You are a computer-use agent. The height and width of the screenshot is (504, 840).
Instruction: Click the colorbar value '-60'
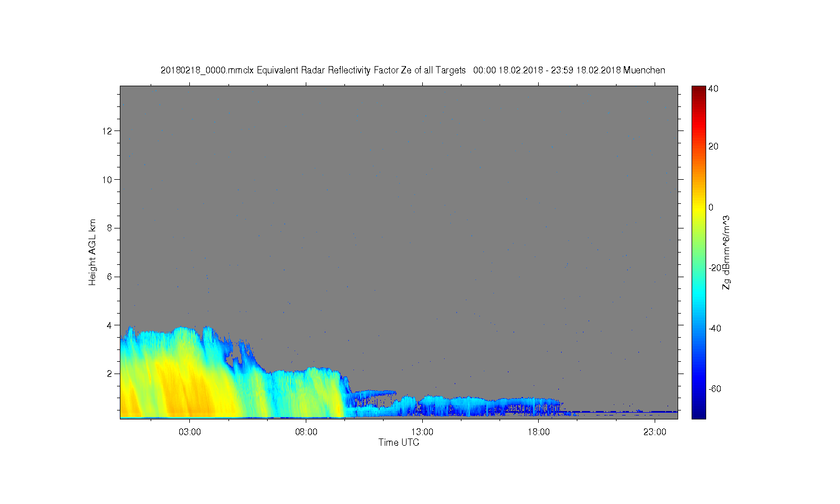pyautogui.click(x=715, y=389)
